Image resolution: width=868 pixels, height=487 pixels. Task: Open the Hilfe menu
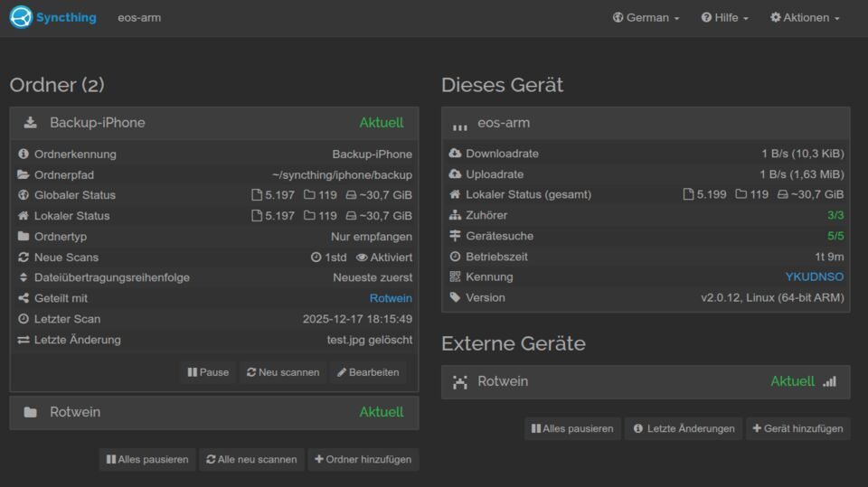click(x=724, y=18)
